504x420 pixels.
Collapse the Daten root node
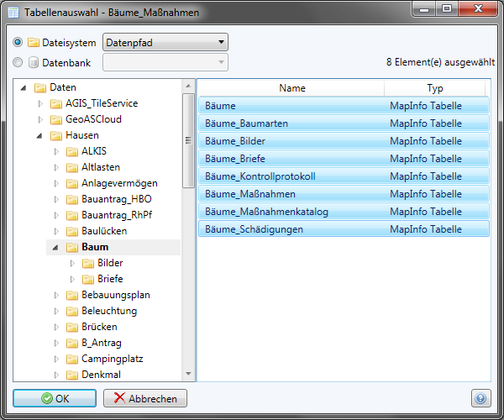pos(24,87)
